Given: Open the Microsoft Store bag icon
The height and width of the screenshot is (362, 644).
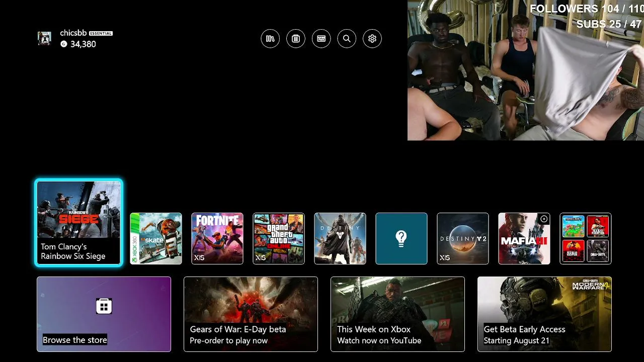Looking at the screenshot, I should (x=296, y=39).
